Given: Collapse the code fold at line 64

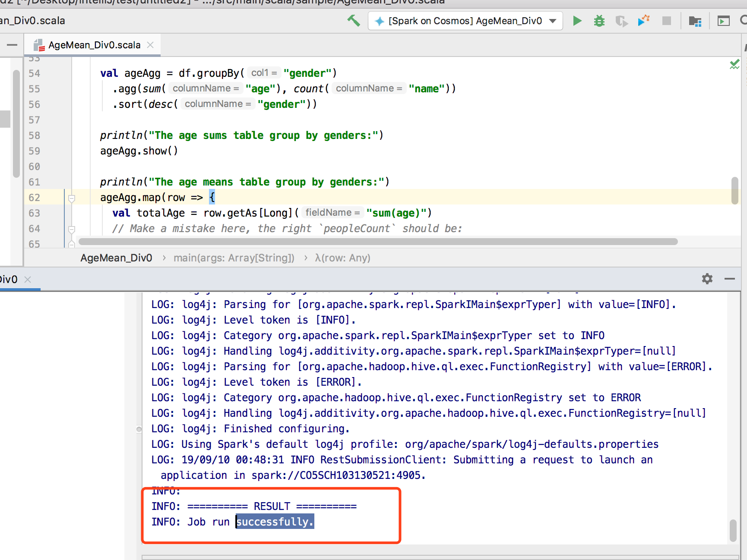Looking at the screenshot, I should (71, 229).
